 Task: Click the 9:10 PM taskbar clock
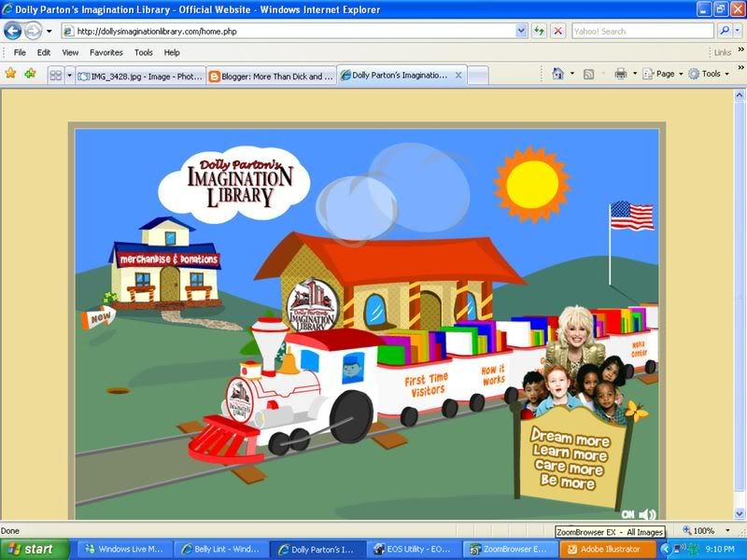click(720, 549)
